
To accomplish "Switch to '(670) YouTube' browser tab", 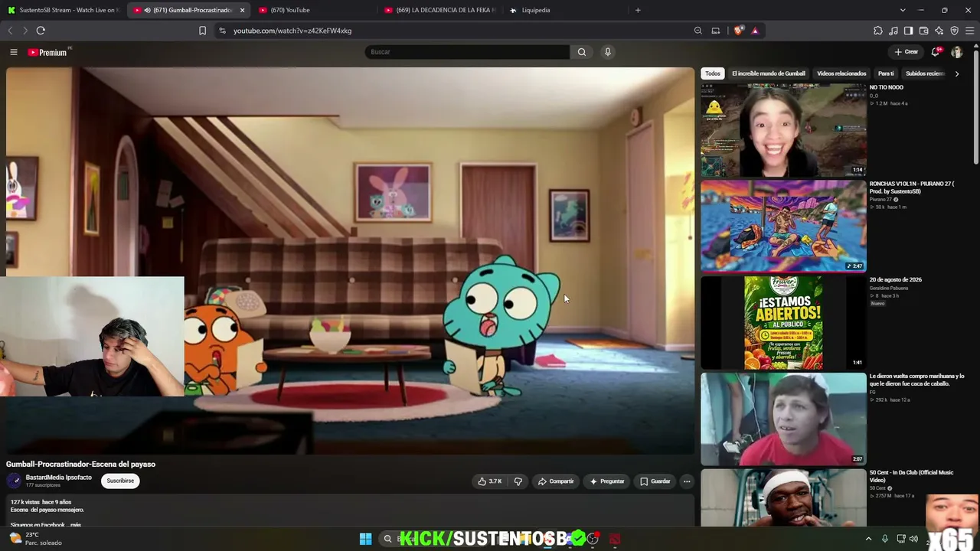I will [x=314, y=10].
